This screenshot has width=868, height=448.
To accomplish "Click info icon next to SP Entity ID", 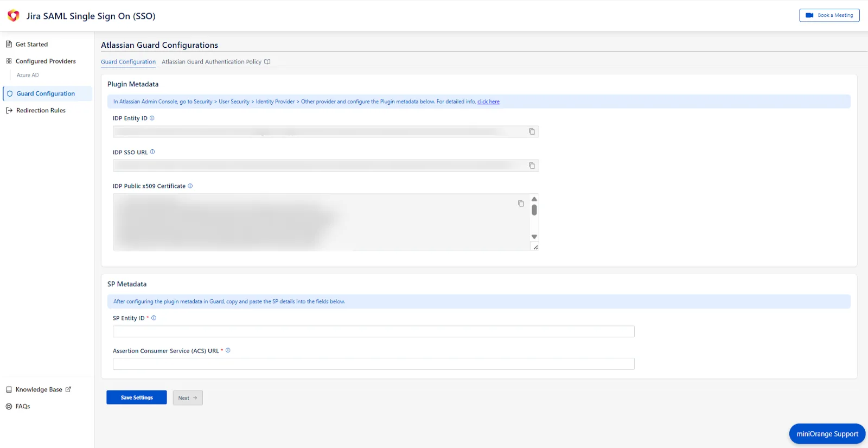I will pos(154,318).
